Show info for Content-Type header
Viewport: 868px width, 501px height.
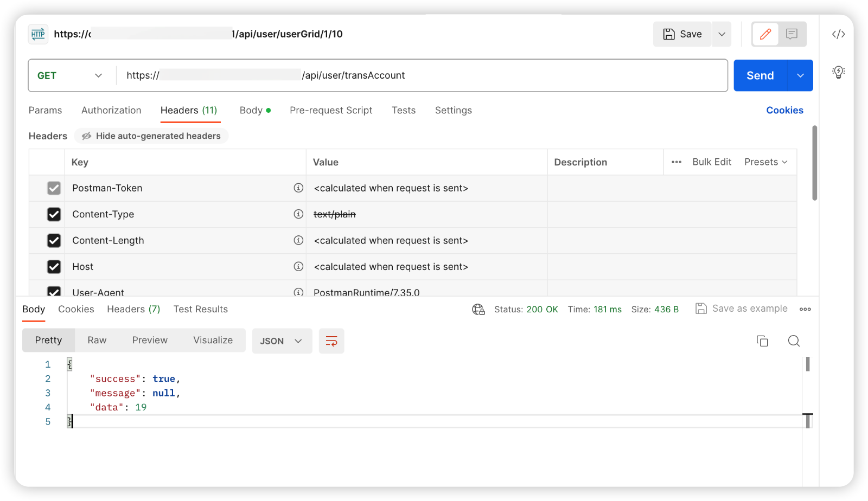pyautogui.click(x=298, y=214)
